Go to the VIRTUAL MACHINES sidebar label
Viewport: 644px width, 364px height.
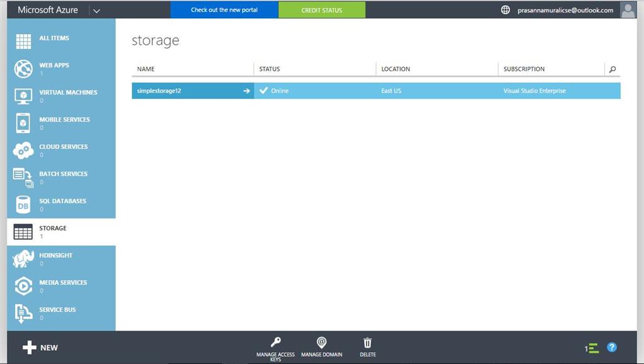[68, 92]
